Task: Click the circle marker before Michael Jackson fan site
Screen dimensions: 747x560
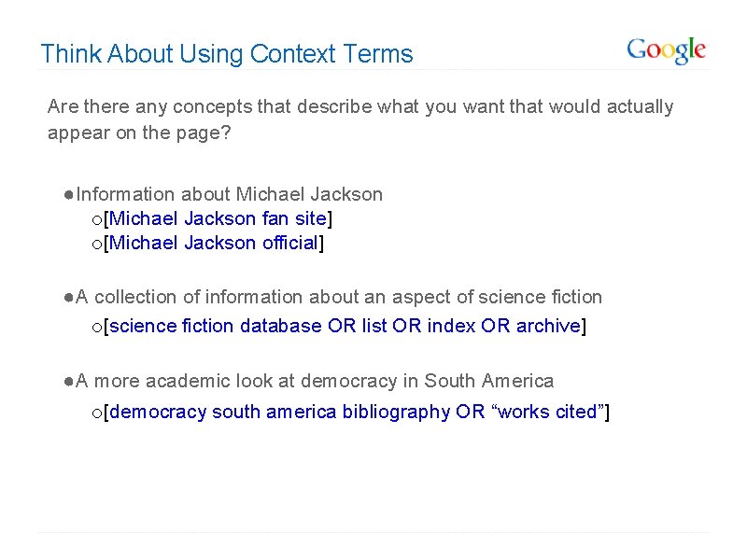Action: point(95,220)
